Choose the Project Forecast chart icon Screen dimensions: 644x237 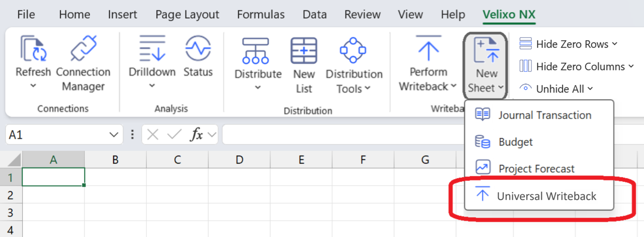click(x=483, y=167)
